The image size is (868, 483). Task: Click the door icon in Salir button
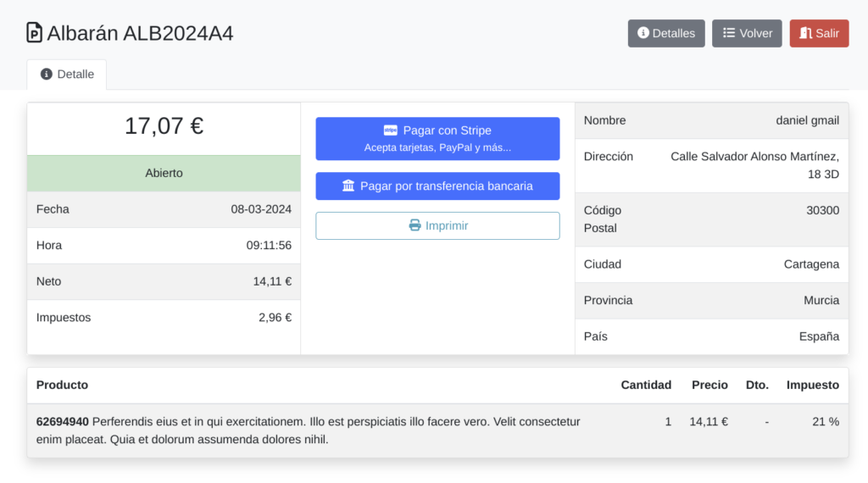[805, 33]
